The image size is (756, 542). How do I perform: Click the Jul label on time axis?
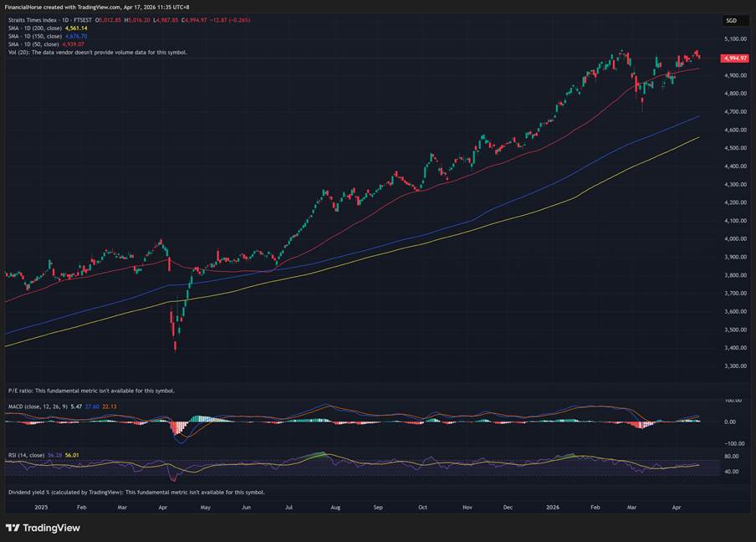[x=289, y=507]
